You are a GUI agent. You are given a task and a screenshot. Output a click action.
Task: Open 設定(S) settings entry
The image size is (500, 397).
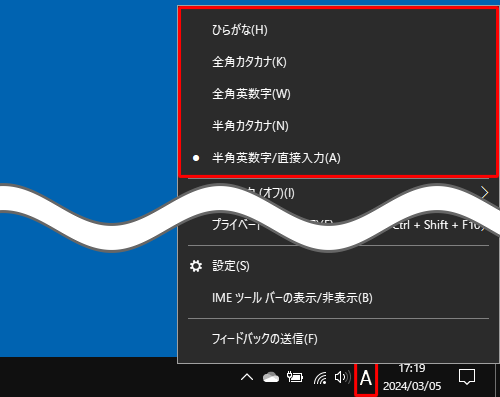tap(338, 266)
